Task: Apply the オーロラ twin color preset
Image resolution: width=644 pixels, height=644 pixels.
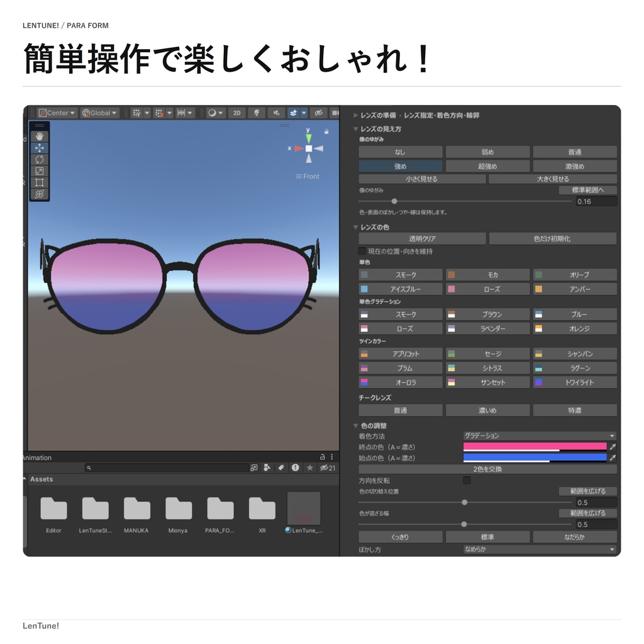Action: point(401,382)
